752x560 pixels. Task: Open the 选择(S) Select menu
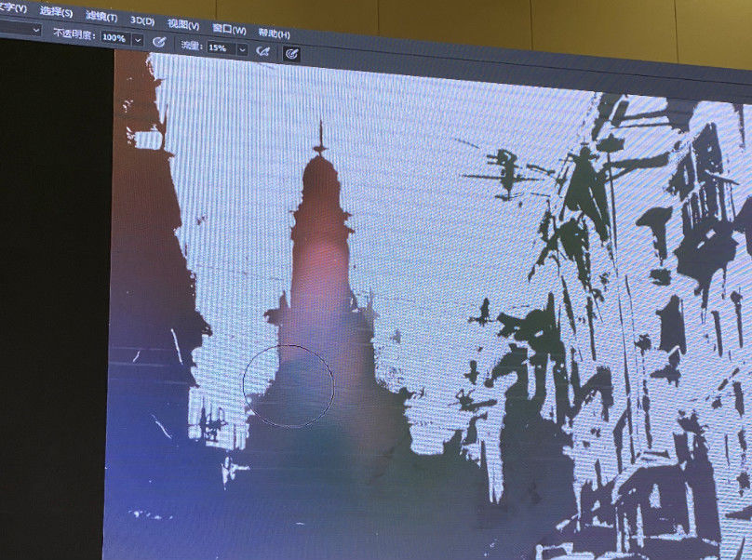(x=56, y=12)
